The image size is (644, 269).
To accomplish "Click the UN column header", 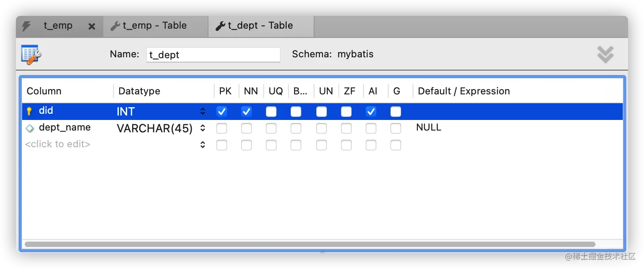I will (x=326, y=91).
